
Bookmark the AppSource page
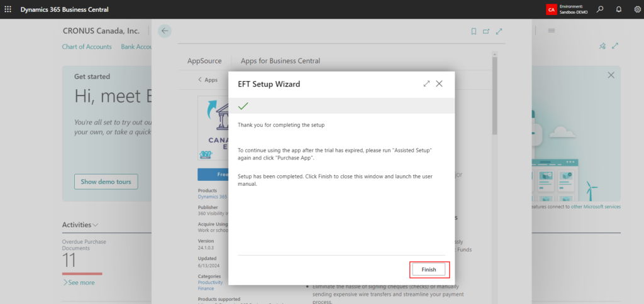coord(474,31)
